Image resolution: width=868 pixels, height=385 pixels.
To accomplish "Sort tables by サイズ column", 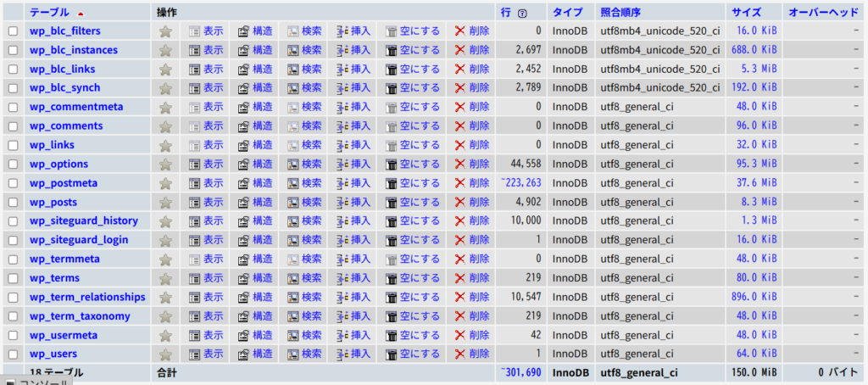I will point(746,13).
